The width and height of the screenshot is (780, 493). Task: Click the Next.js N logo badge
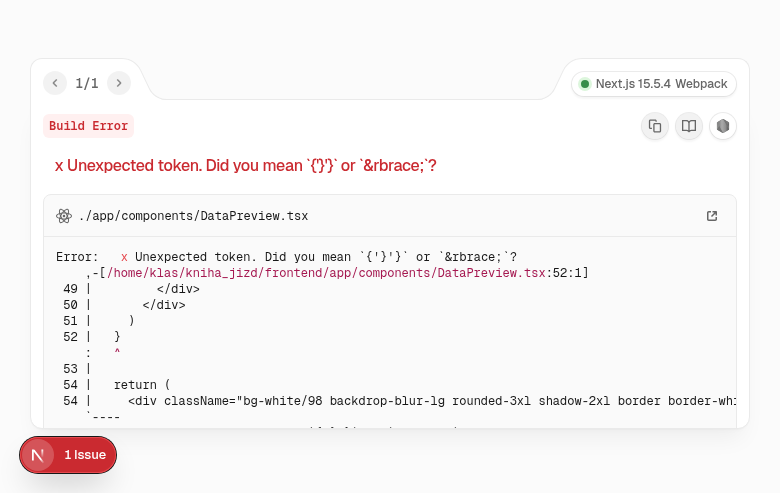click(38, 455)
